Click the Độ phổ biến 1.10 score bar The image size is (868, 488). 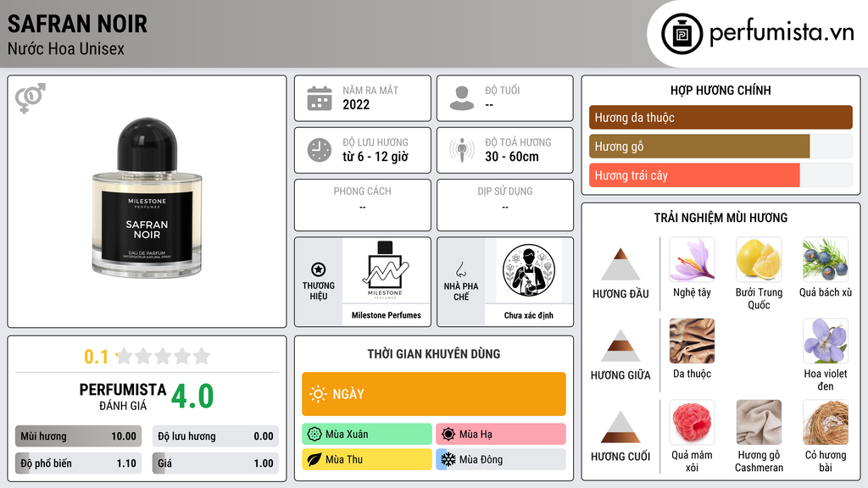[79, 463]
